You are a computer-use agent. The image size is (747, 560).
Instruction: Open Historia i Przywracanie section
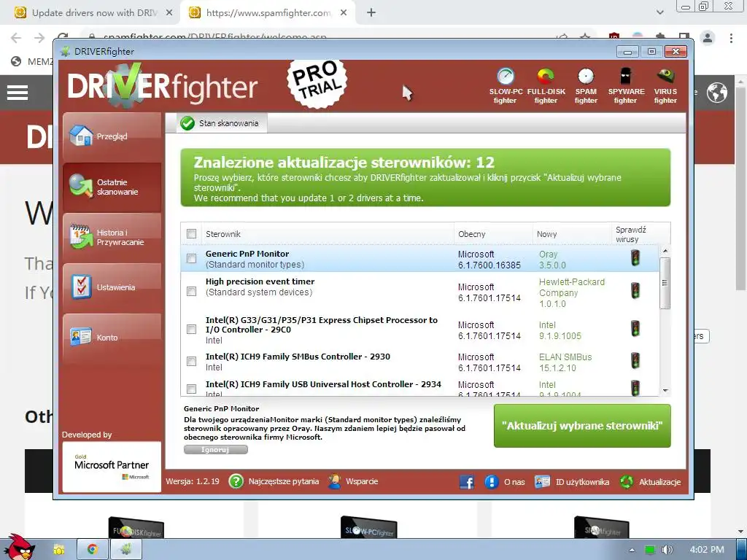(112, 237)
